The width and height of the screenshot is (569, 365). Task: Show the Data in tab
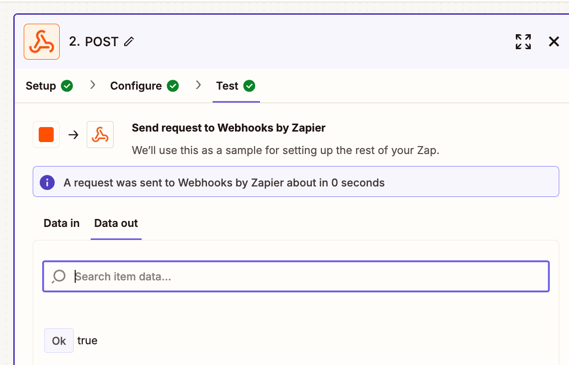[61, 223]
